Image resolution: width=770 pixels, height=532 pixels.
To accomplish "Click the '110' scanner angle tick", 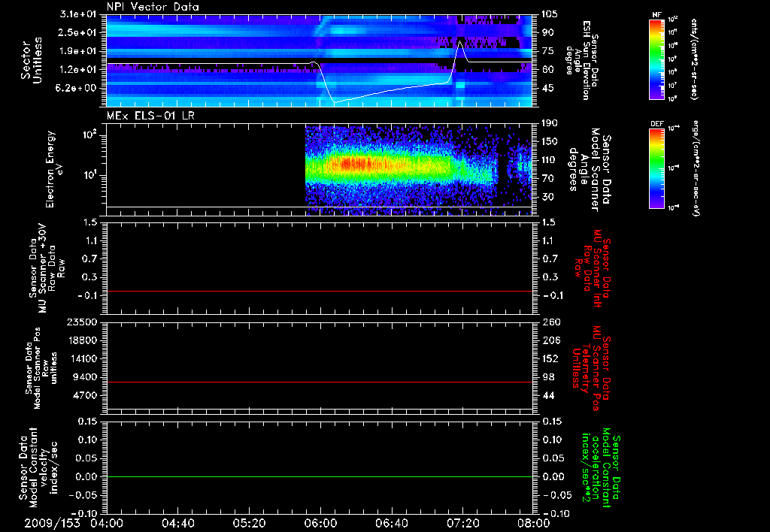I will [550, 160].
